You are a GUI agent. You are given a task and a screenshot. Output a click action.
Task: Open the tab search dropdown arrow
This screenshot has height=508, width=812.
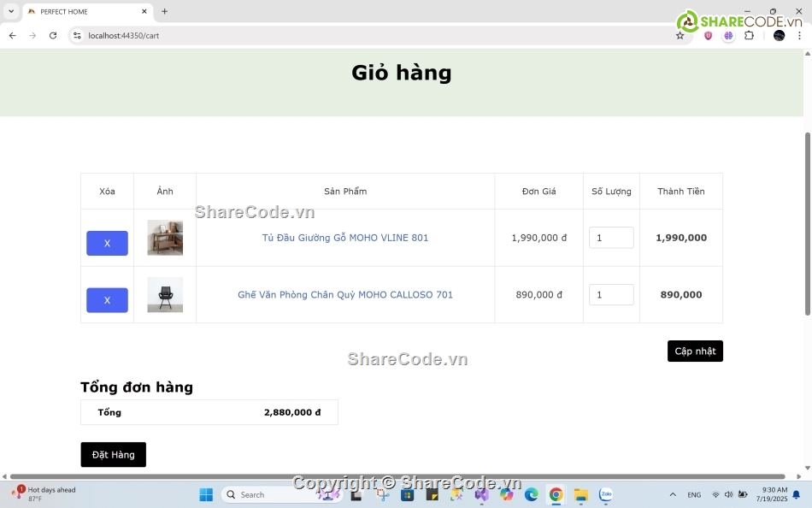tap(11, 11)
